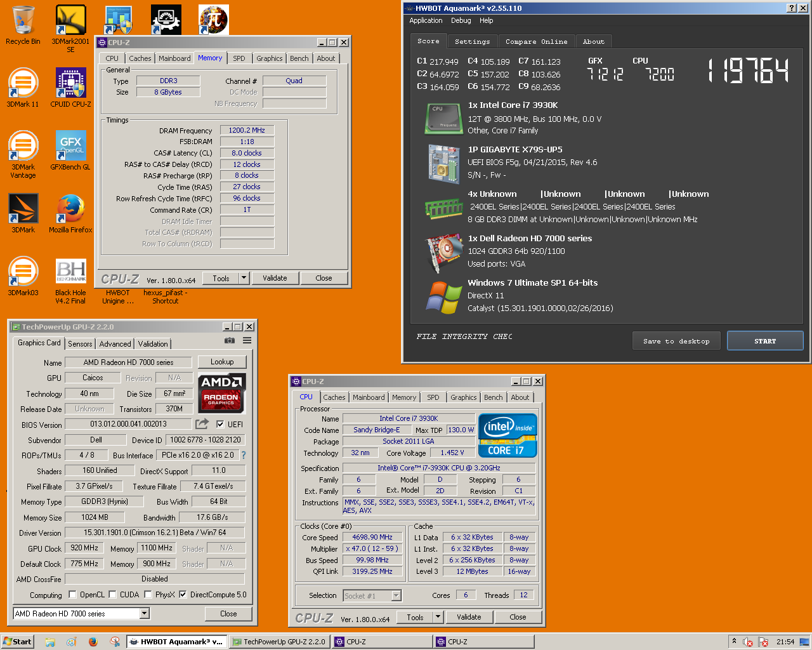This screenshot has height=650, width=812.
Task: Open the SPD tab in Memory CPU-Z window
Action: 239,58
